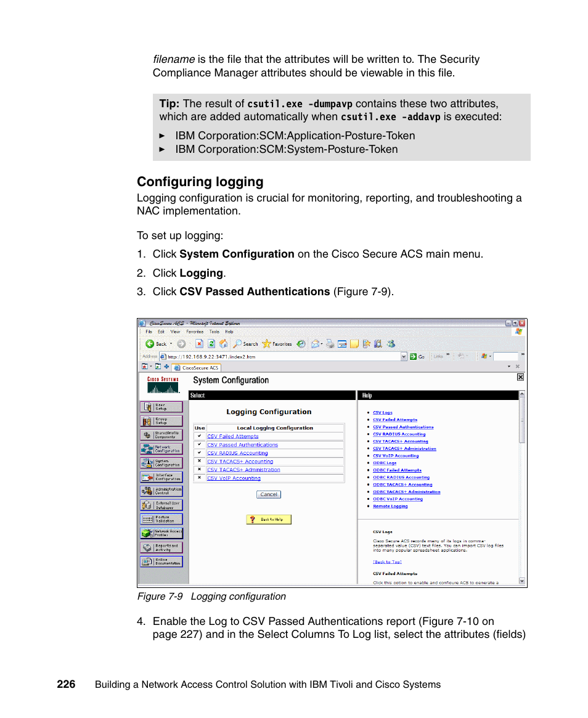
Task: Expand the address bar dropdown arrow
Action: pos(404,357)
